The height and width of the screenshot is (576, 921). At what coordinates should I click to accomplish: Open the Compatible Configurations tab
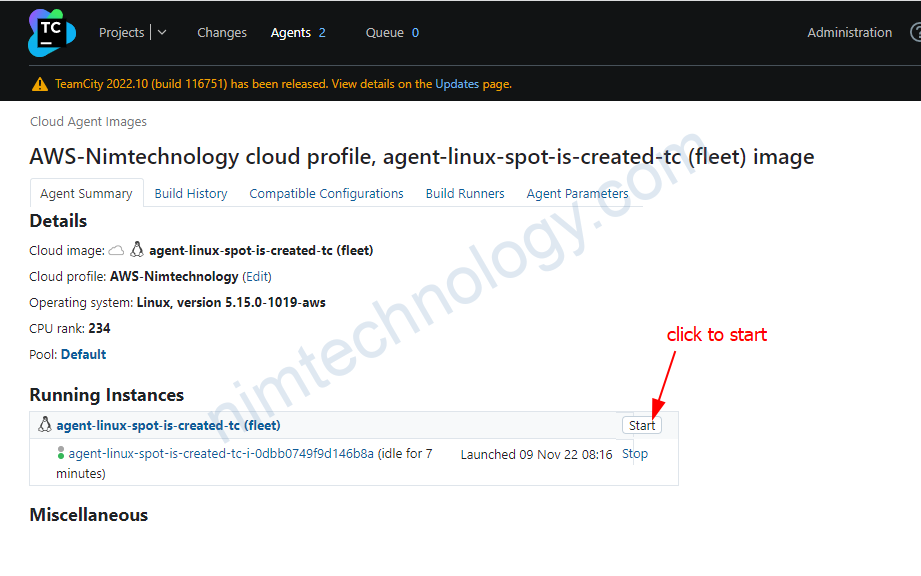(x=327, y=193)
